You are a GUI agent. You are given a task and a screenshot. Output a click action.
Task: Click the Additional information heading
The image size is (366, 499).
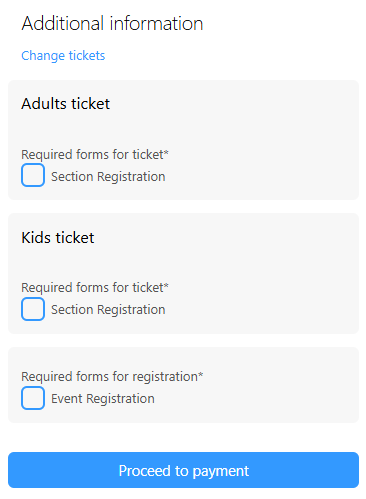pos(112,23)
